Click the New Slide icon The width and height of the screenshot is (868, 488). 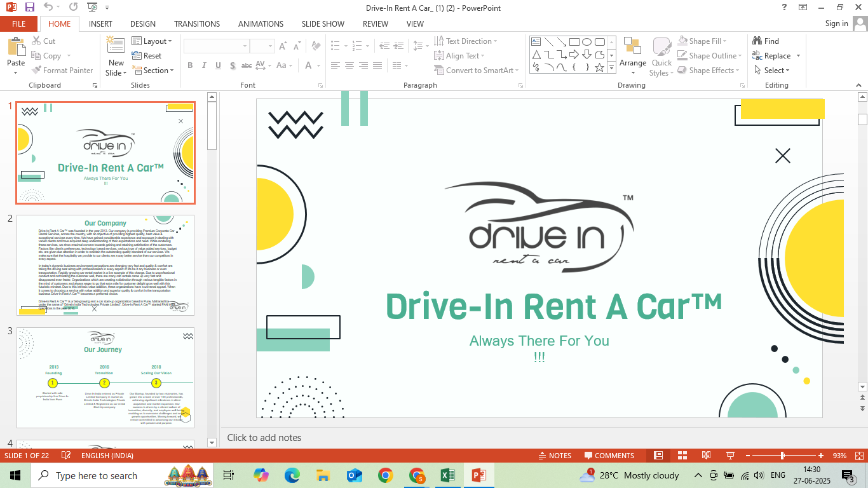[x=116, y=47]
